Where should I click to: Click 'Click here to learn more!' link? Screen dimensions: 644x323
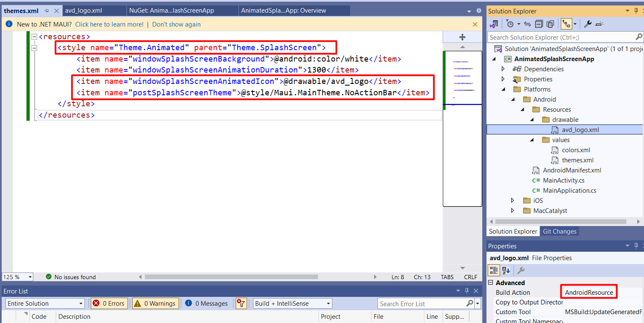[109, 24]
